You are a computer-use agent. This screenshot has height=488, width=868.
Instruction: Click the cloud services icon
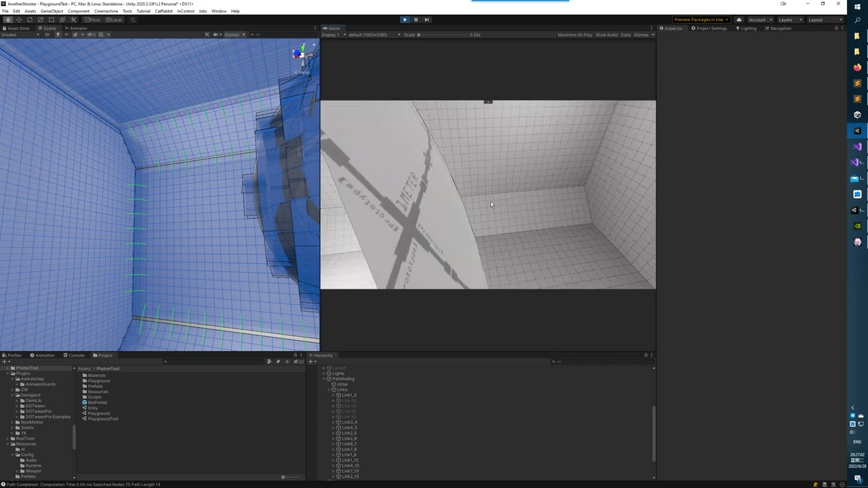[x=739, y=20]
